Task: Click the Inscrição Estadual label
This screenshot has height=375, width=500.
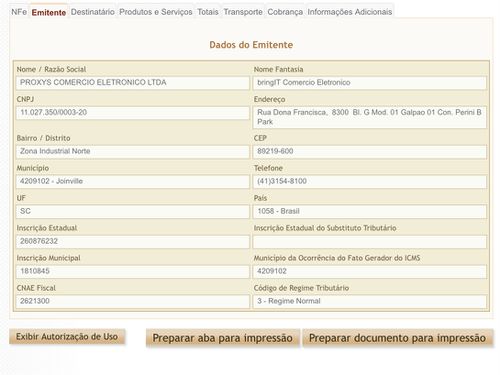Action: [x=47, y=228]
